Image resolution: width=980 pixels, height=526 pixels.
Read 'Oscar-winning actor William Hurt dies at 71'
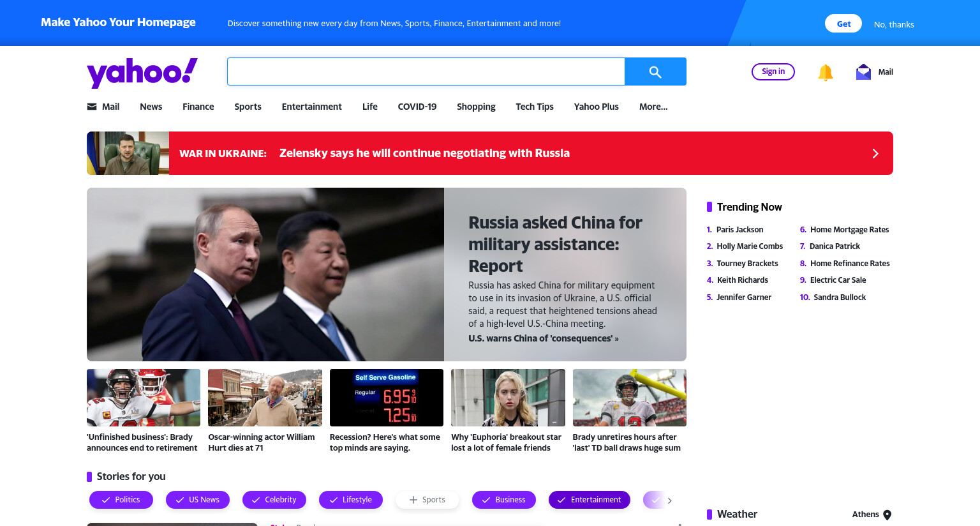[262, 442]
